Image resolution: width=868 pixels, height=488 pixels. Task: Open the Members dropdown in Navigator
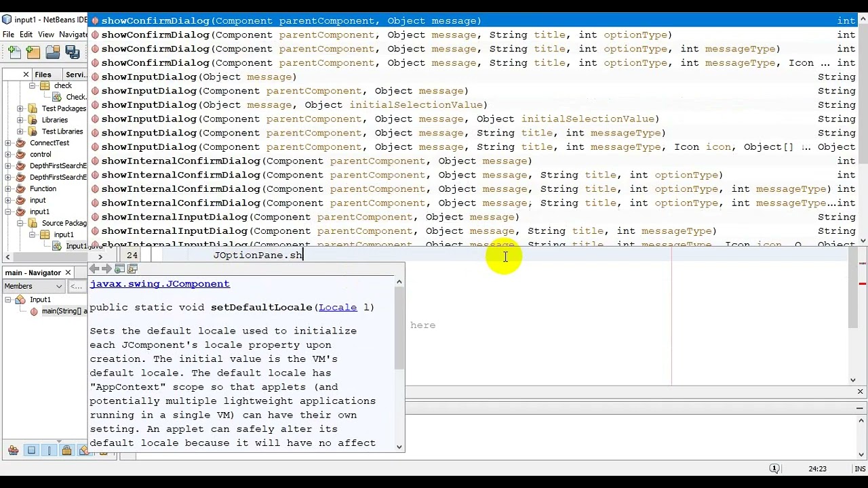[x=34, y=286]
